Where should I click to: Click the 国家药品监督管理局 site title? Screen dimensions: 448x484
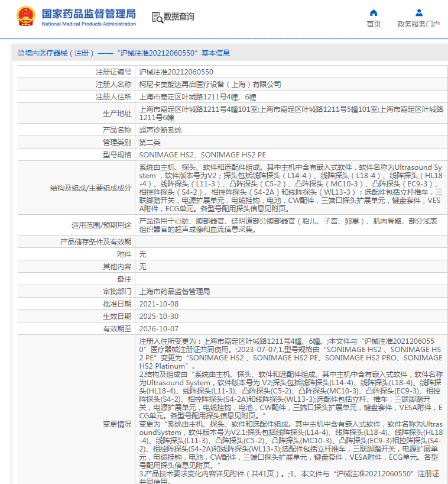point(89,13)
